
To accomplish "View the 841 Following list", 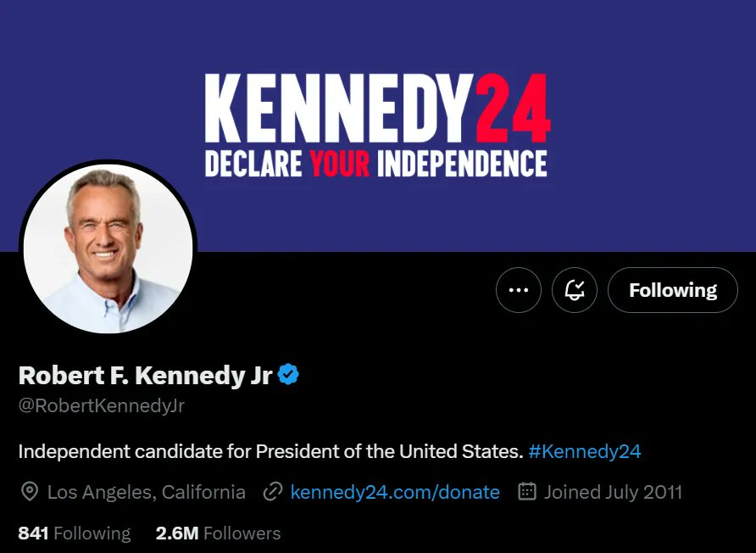I will [x=75, y=533].
